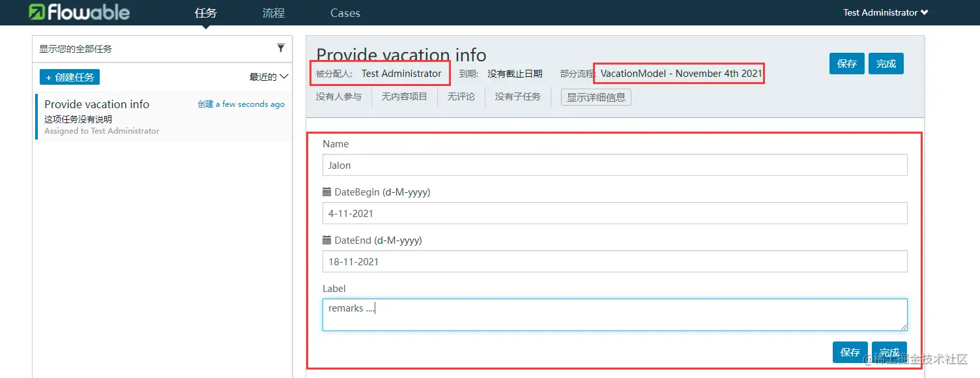Screen dimensions: 980x378
Task: Focus the DateEnd input field
Action: [615, 261]
